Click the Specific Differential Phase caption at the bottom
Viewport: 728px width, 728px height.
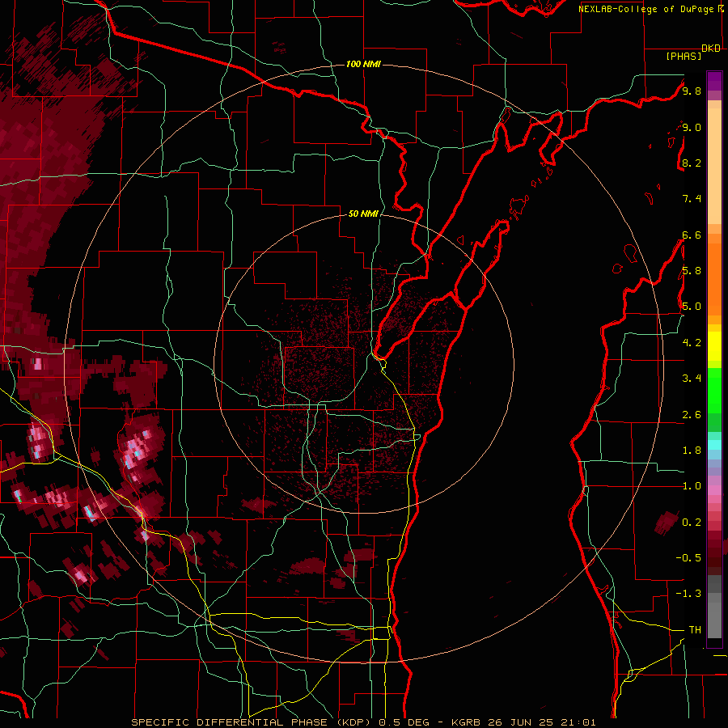coord(363,722)
